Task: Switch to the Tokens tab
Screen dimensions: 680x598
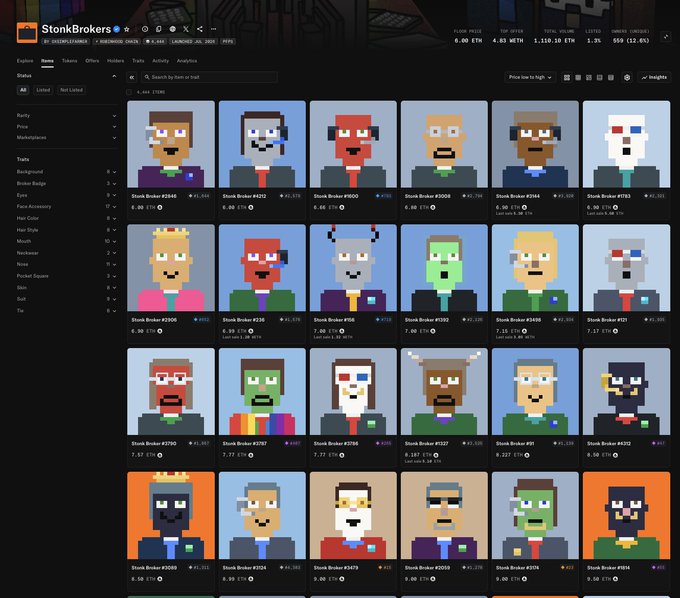Action: tap(69, 61)
